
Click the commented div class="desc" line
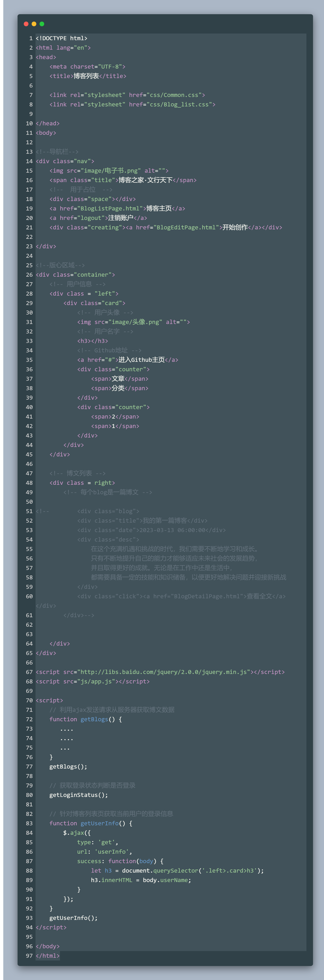click(x=108, y=540)
